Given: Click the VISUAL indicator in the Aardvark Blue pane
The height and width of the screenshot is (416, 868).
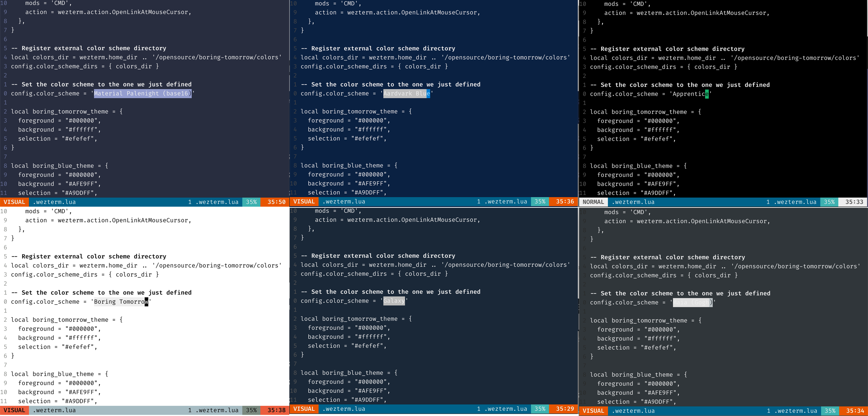Looking at the screenshot, I should [304, 202].
